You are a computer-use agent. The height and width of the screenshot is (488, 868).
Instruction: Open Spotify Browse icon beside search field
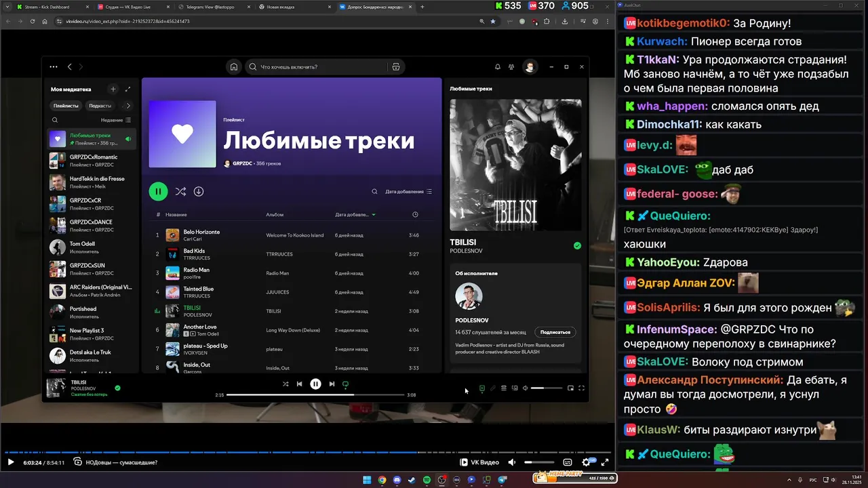396,67
